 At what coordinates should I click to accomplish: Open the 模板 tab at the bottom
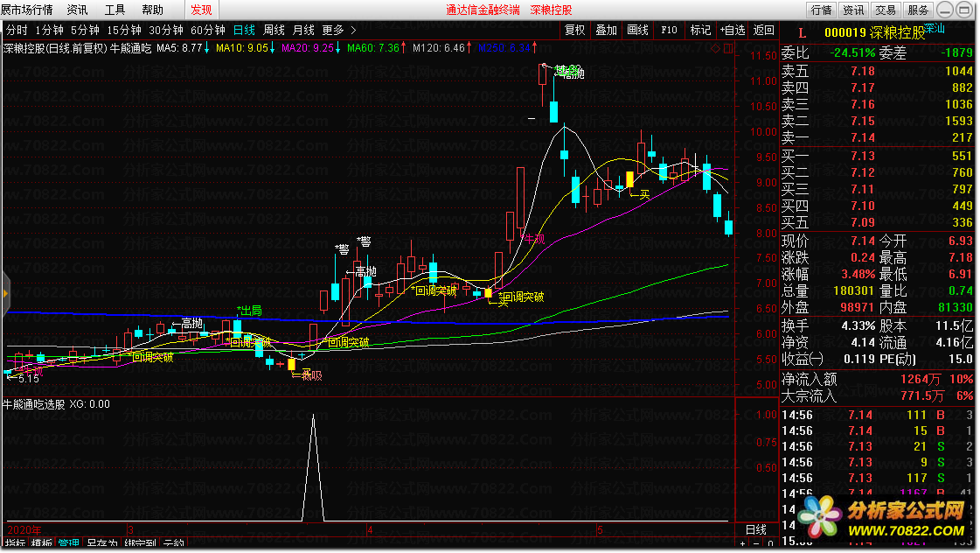click(41, 544)
